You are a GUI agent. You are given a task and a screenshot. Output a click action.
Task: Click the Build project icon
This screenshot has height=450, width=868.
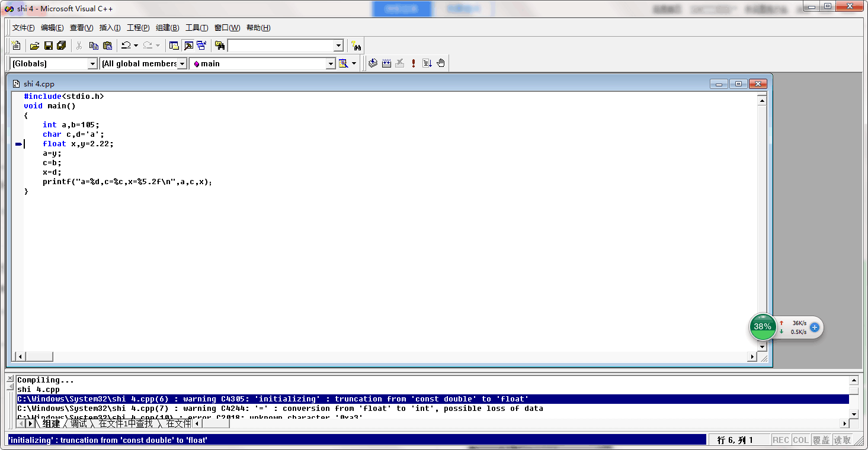386,63
